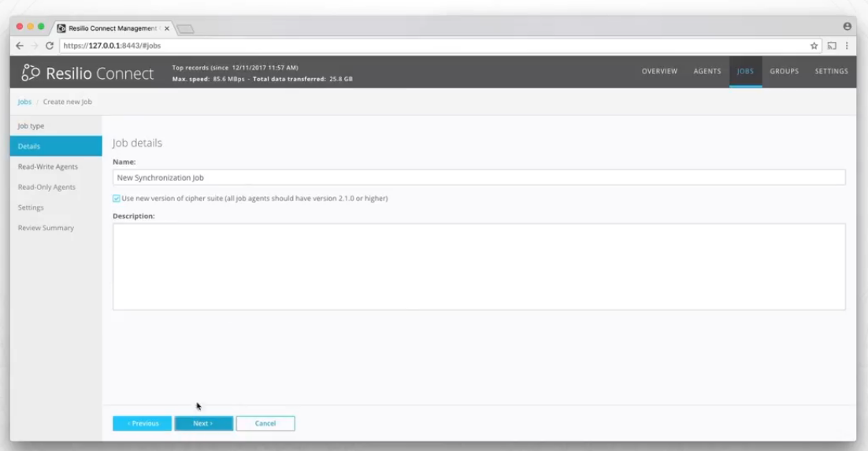Reload the page with the refresh icon
This screenshot has width=868, height=451.
50,46
